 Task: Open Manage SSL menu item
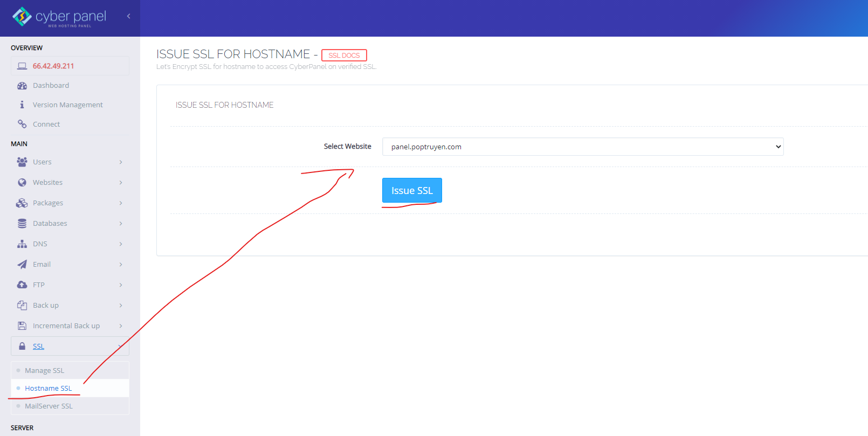[x=44, y=370]
